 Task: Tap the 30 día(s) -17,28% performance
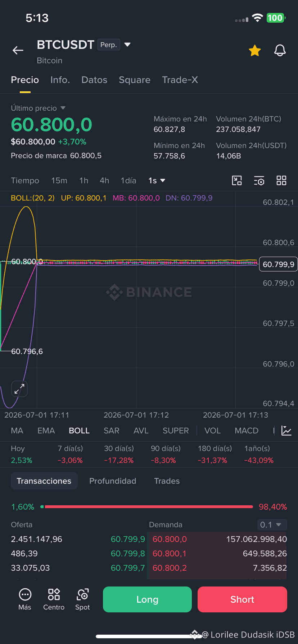click(119, 454)
